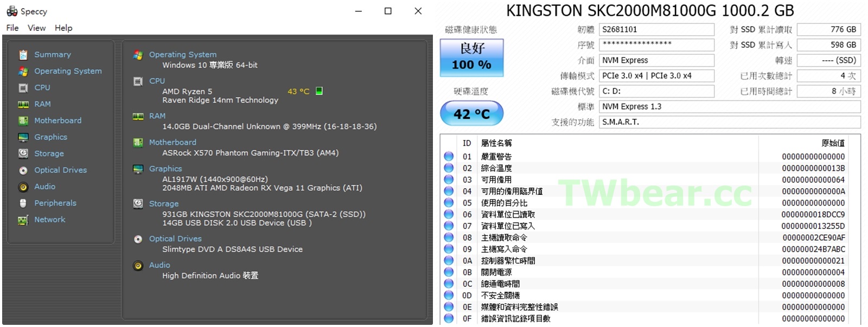Click speaker icon beside Audio heading
The height and width of the screenshot is (327, 868).
[138, 266]
